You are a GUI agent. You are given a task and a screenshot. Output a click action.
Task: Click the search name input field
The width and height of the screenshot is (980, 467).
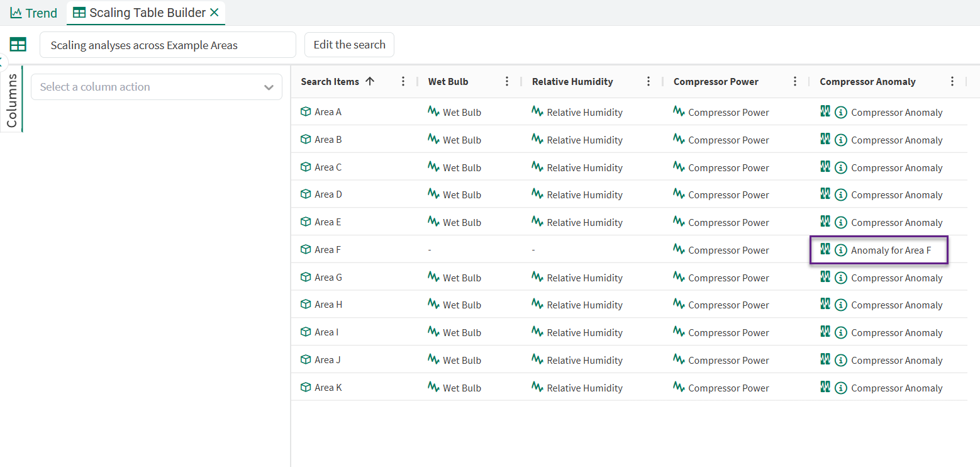[167, 45]
